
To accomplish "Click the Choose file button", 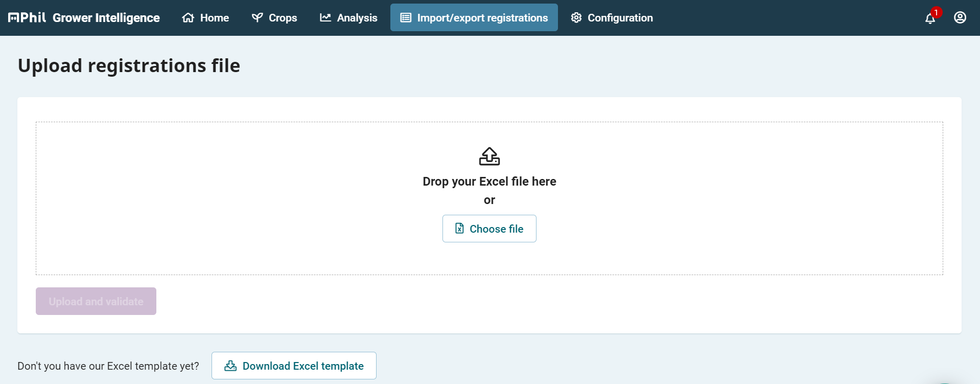I will click(x=489, y=229).
